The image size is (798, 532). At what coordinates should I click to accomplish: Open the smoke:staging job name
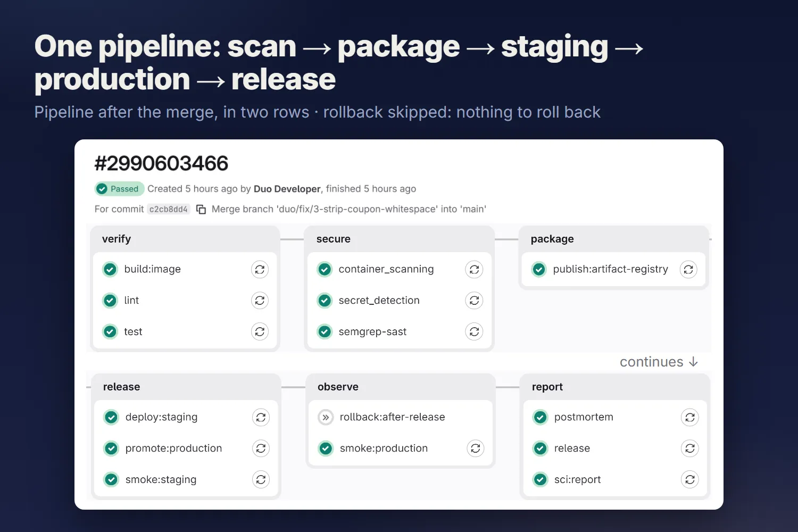pyautogui.click(x=161, y=480)
